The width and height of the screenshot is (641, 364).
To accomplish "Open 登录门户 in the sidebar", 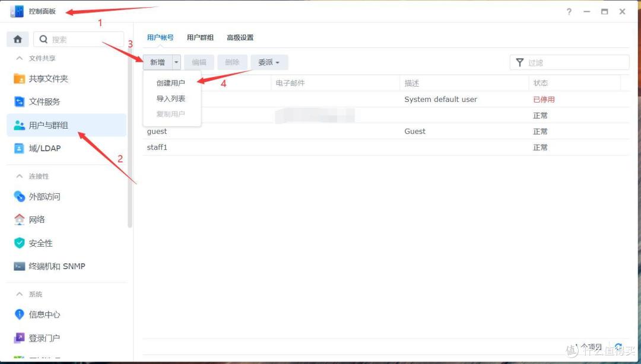I will pos(66,338).
